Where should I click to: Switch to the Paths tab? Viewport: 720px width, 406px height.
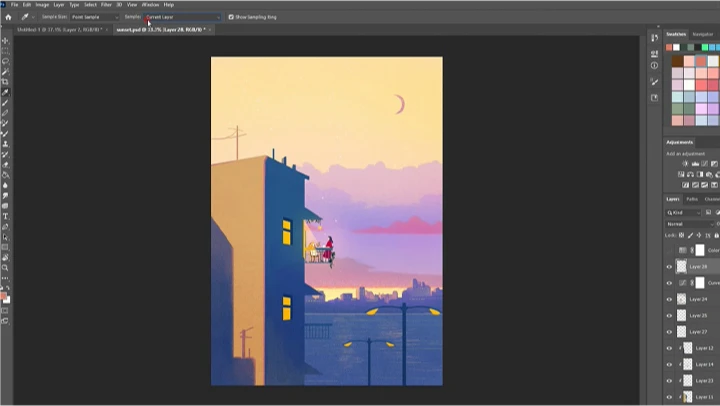[x=692, y=199]
